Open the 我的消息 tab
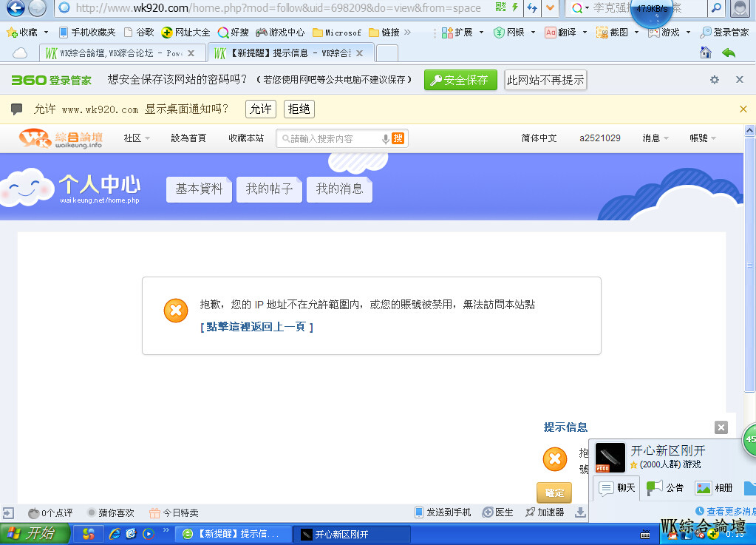 339,189
